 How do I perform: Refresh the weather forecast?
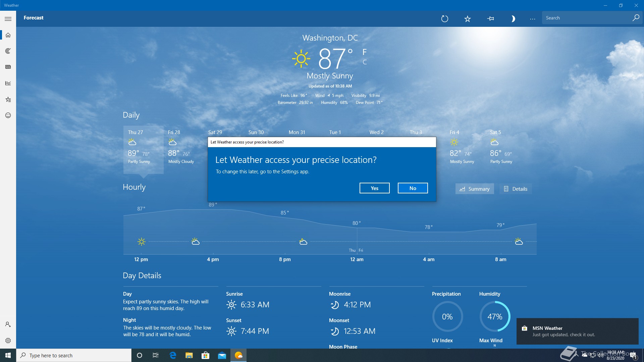point(445,19)
